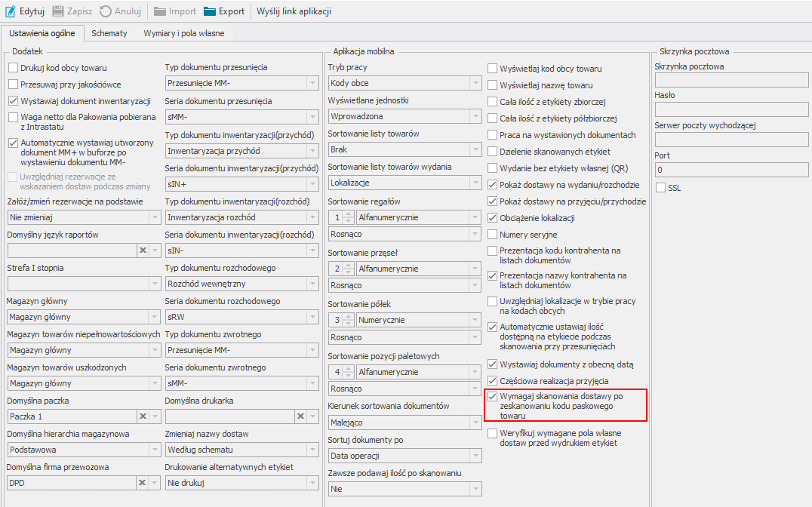Clear the Domyślna firma przewozowa DPD value

click(142, 483)
